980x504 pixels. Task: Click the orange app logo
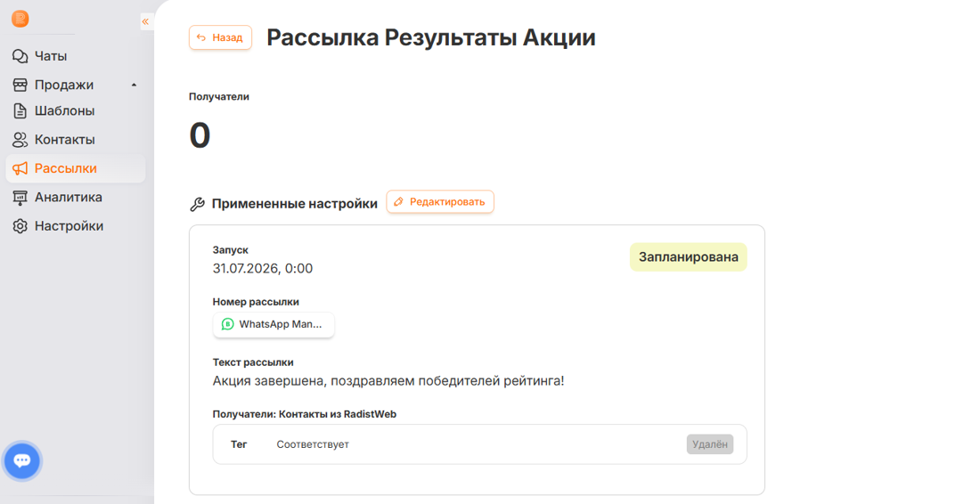(x=20, y=19)
